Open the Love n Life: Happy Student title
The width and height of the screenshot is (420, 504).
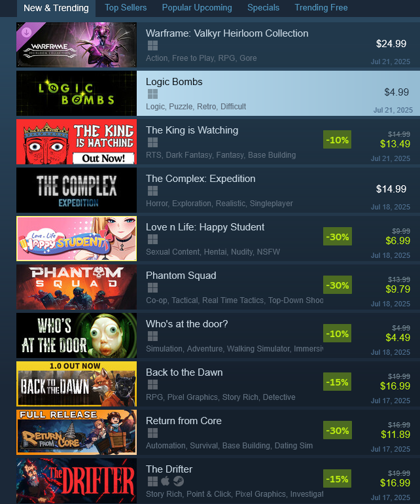coord(205,227)
